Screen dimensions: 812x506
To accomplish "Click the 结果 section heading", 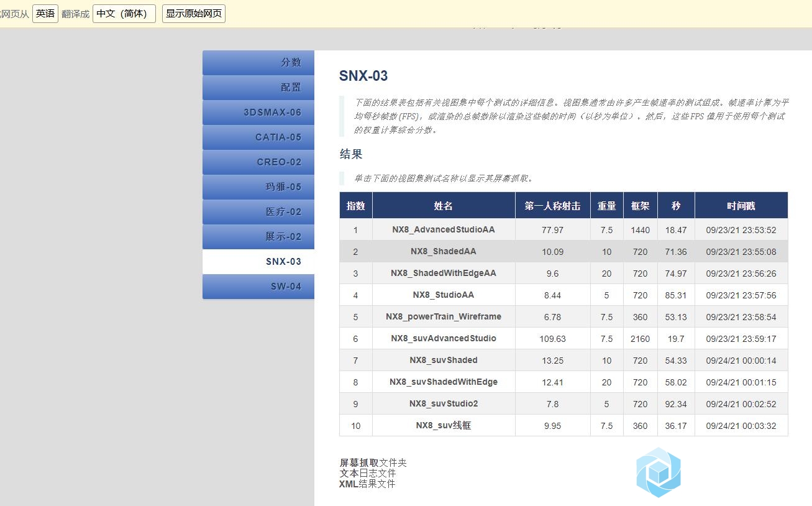I will (351, 154).
